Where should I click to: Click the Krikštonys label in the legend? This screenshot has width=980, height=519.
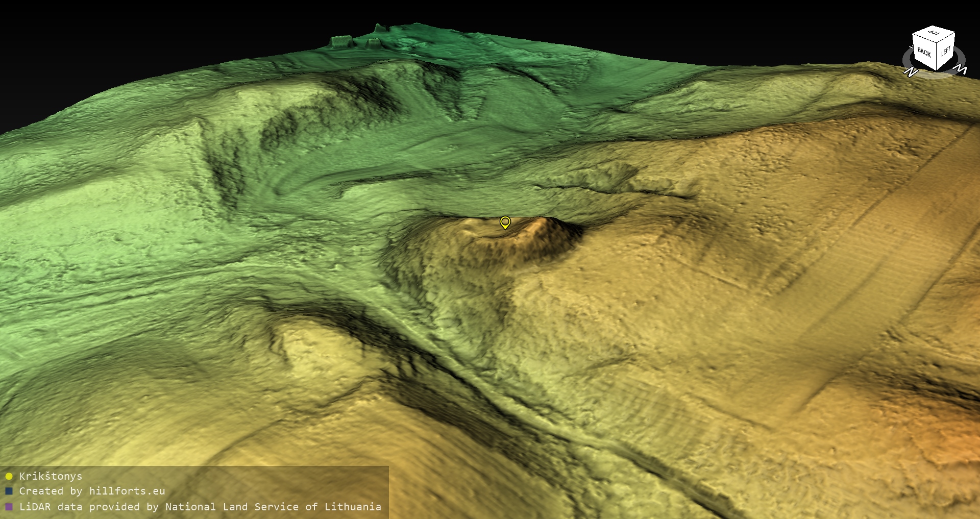51,477
